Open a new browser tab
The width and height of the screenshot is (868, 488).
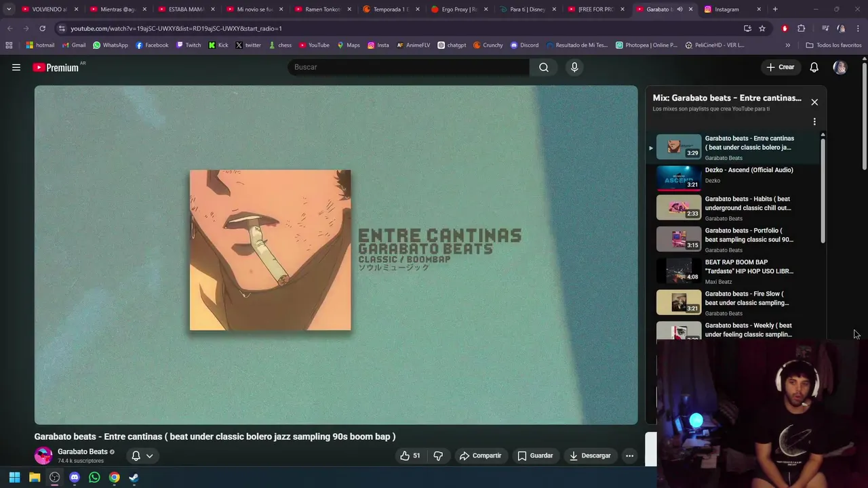[775, 9]
